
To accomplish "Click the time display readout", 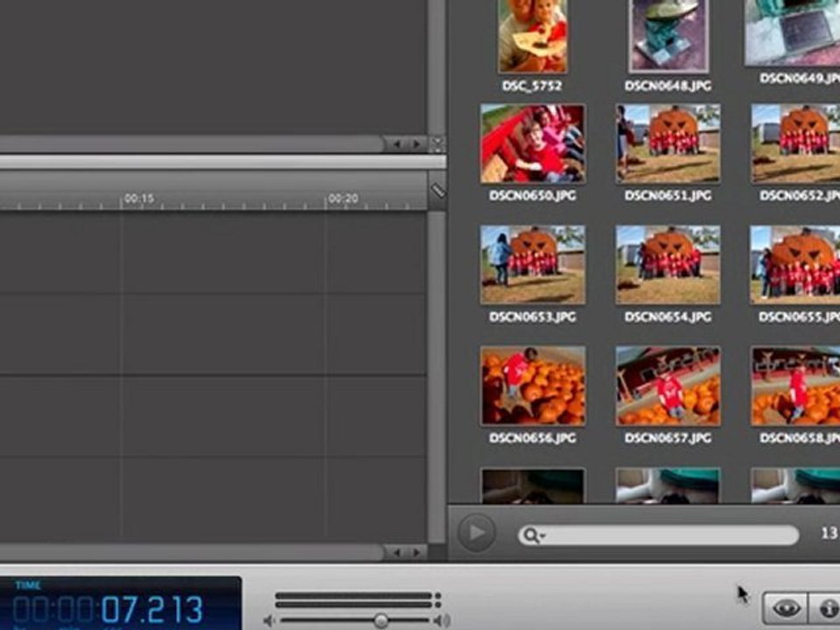I will tap(120, 603).
